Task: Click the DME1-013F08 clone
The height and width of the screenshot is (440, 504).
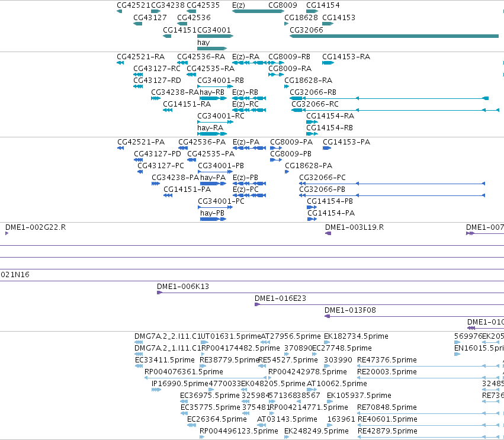Action: click(x=350, y=310)
